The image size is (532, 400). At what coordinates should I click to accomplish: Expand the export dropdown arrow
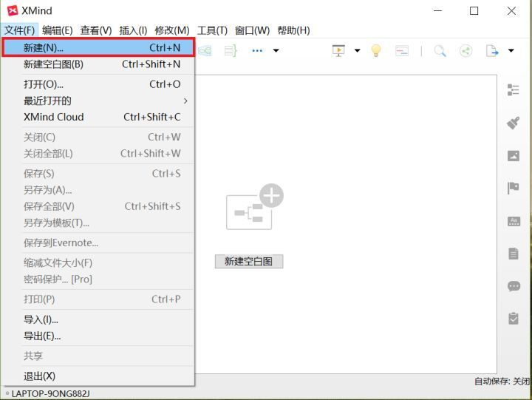[x=511, y=51]
